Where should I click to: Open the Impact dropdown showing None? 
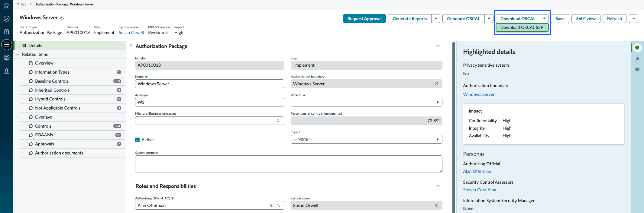tap(366, 139)
